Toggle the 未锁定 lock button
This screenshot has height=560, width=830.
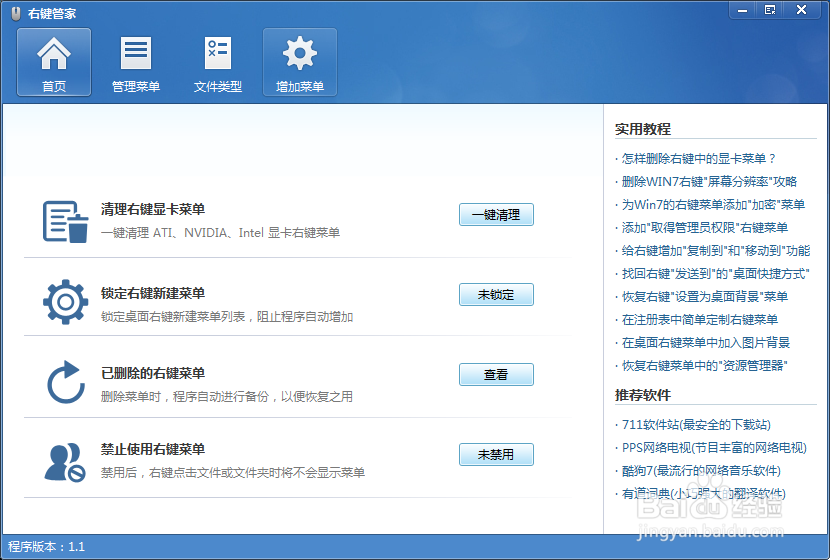point(496,295)
